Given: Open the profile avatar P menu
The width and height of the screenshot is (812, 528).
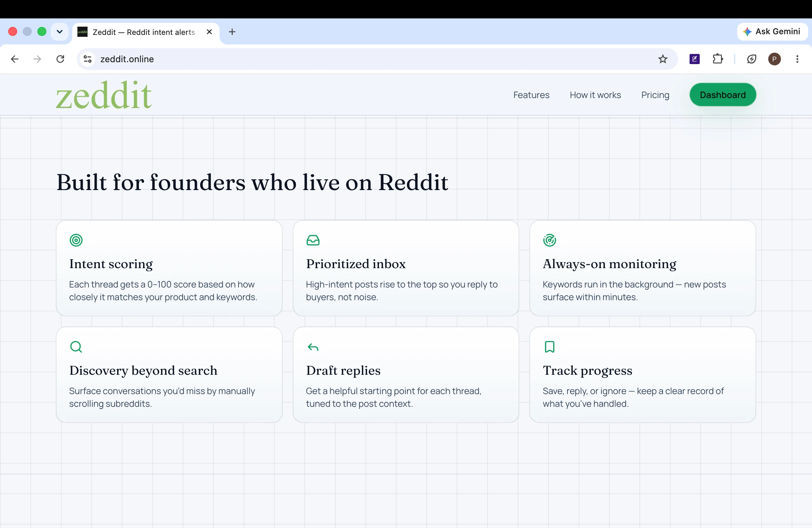Looking at the screenshot, I should 775,59.
